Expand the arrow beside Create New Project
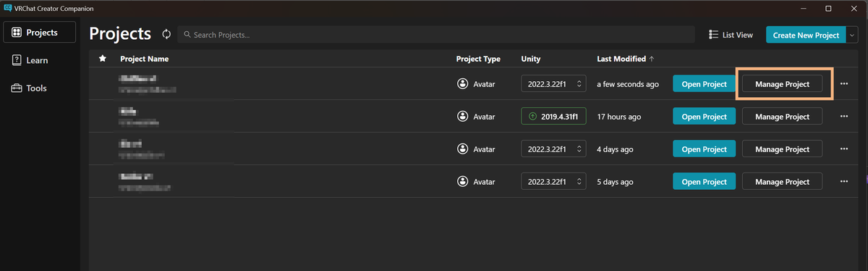The image size is (868, 271). point(851,35)
